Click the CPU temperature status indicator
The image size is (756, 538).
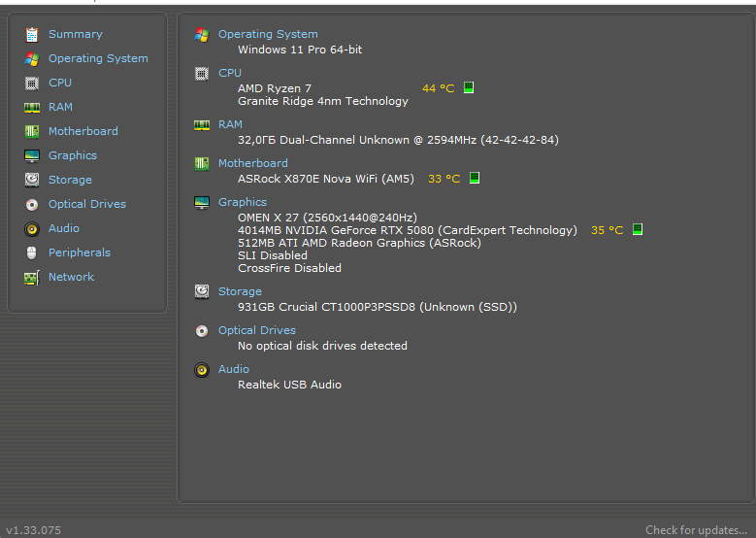(469, 87)
